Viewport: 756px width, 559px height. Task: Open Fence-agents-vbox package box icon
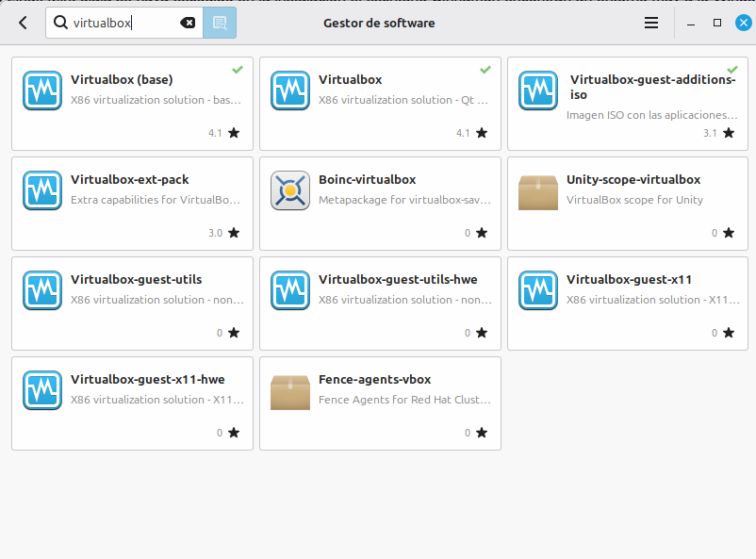pos(290,392)
